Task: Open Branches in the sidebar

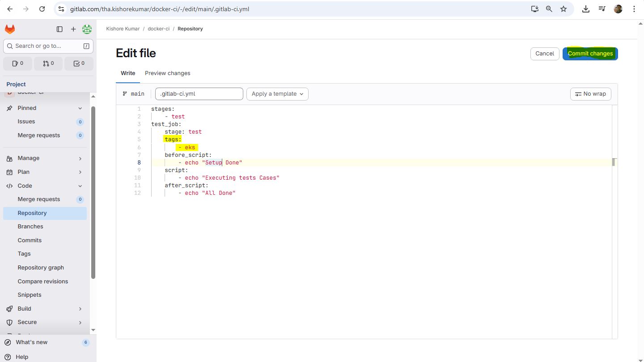Action: click(x=30, y=227)
